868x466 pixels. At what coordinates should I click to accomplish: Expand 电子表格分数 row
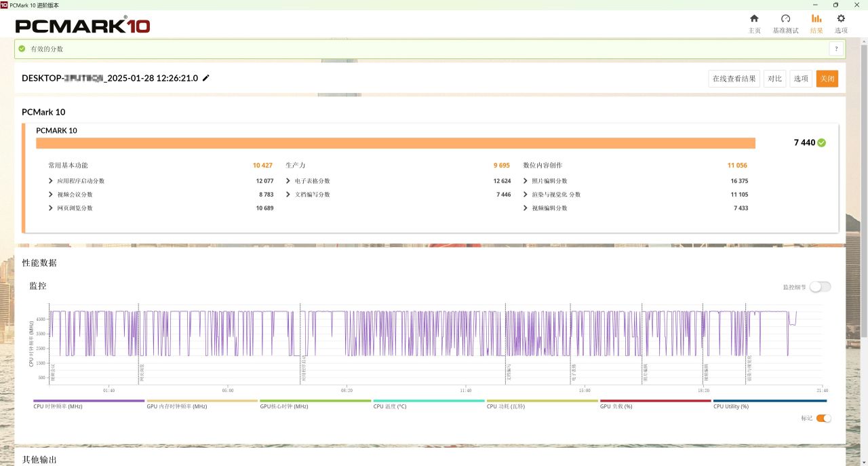288,181
